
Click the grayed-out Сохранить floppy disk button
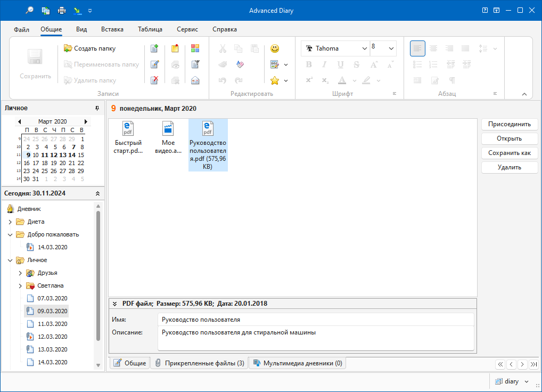pyautogui.click(x=35, y=64)
